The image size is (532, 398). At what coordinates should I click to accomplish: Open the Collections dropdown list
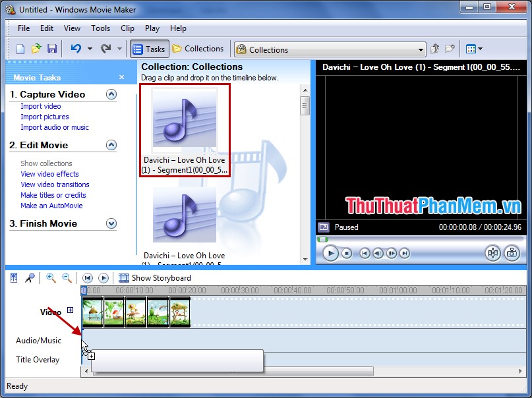(x=423, y=49)
